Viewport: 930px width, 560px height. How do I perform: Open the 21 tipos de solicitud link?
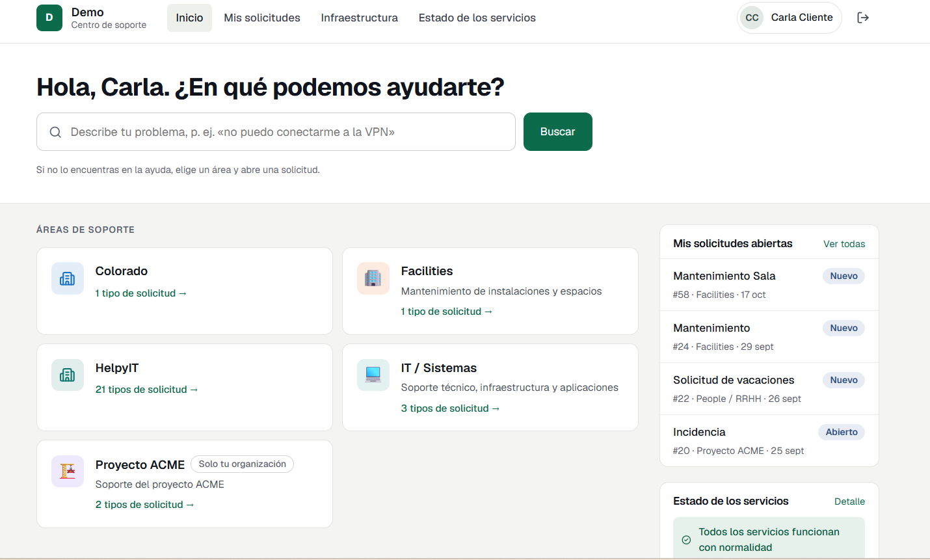point(146,390)
